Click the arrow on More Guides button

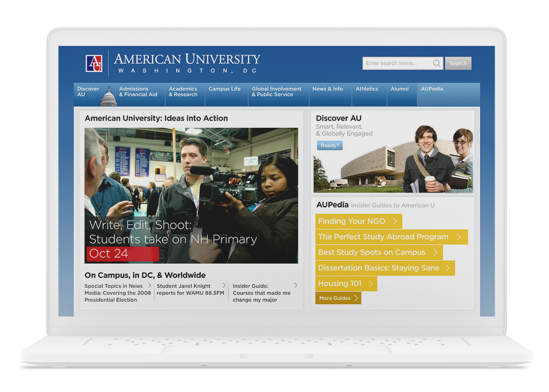pos(356,298)
